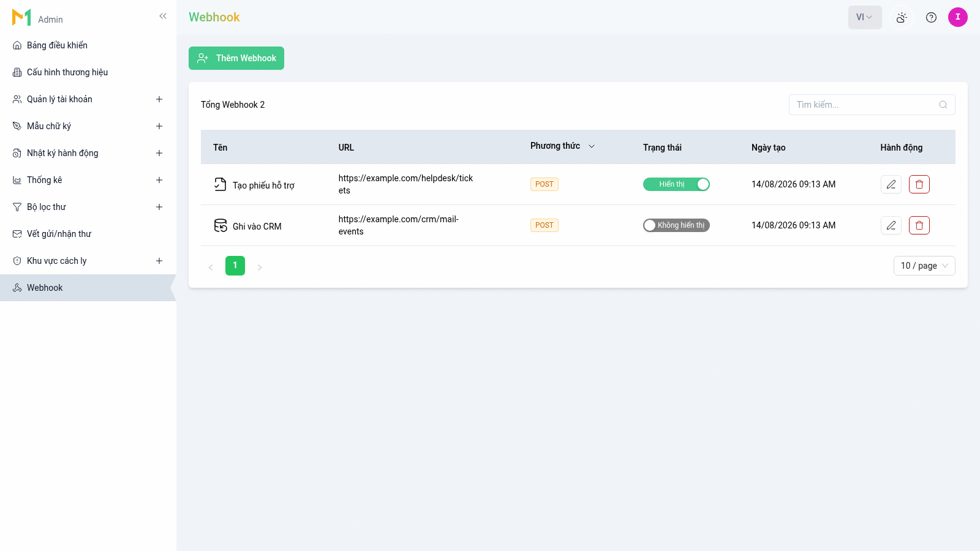The image size is (980, 551).
Task: Delete the Ghi vào CRM webhook
Action: coord(919,225)
